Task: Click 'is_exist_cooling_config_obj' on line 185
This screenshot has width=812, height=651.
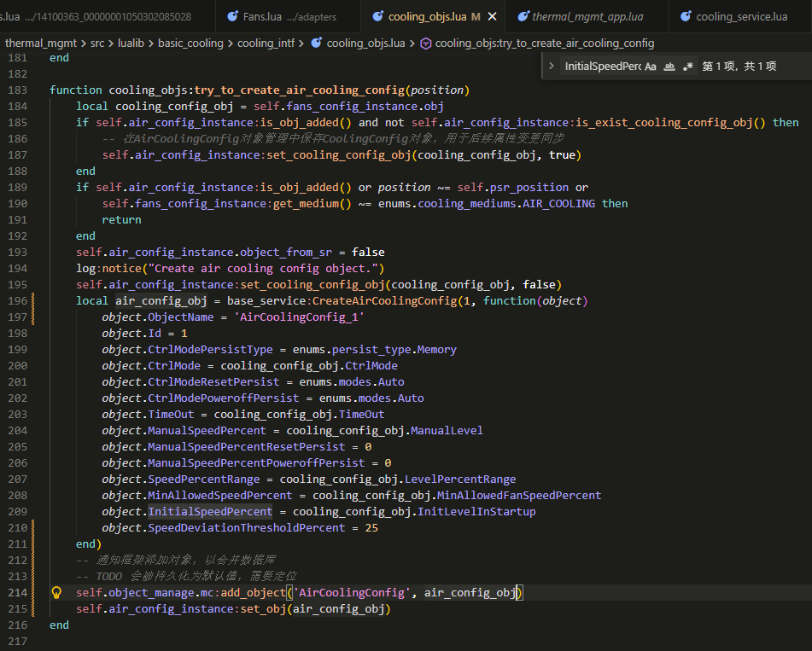Action: (664, 123)
